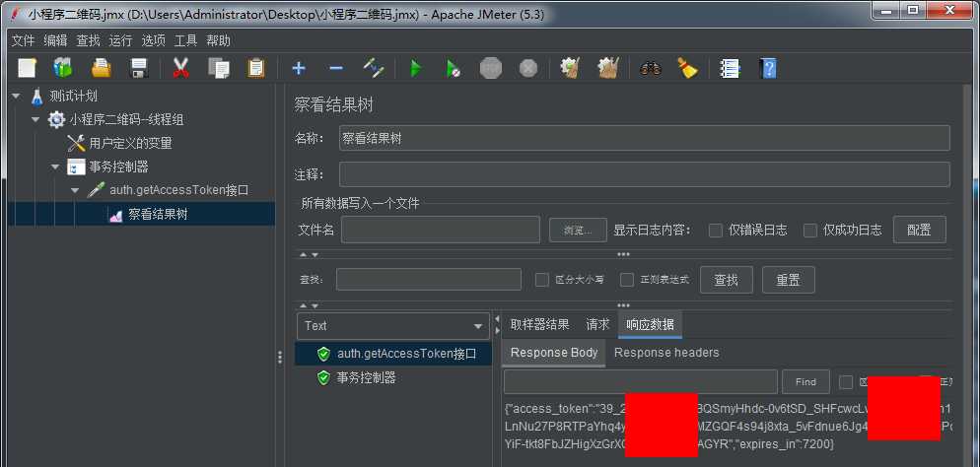Select the 察看结果树 tree node
Image resolution: width=980 pixels, height=467 pixels.
[x=158, y=214]
